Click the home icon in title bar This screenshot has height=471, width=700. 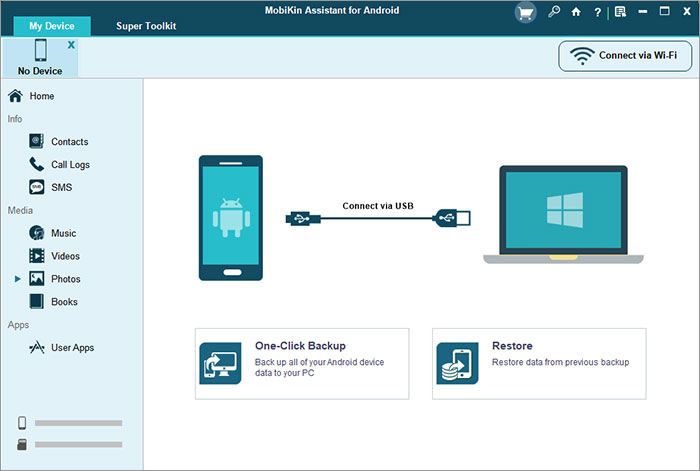tap(575, 13)
